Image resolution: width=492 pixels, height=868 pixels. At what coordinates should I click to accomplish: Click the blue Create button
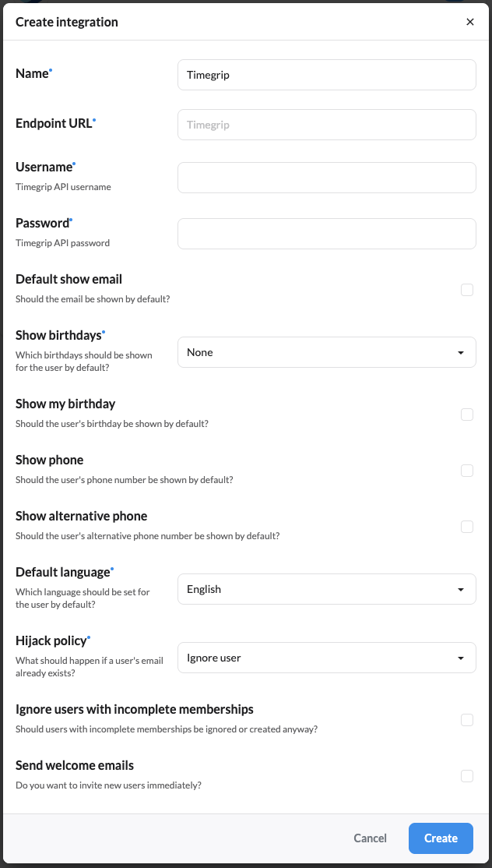[441, 838]
